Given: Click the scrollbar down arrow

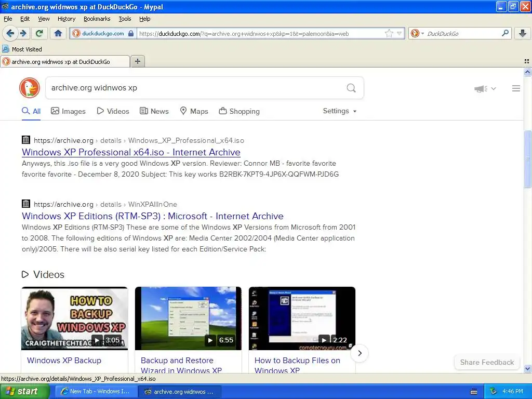Looking at the screenshot, I should pos(527,369).
